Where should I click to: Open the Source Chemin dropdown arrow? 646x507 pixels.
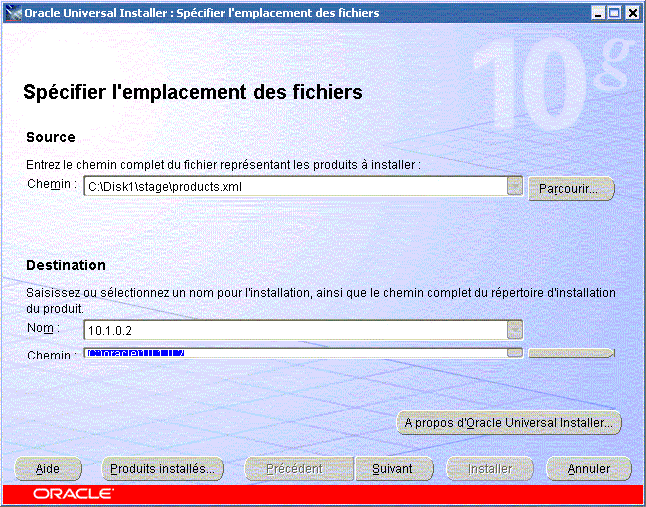coord(515,186)
